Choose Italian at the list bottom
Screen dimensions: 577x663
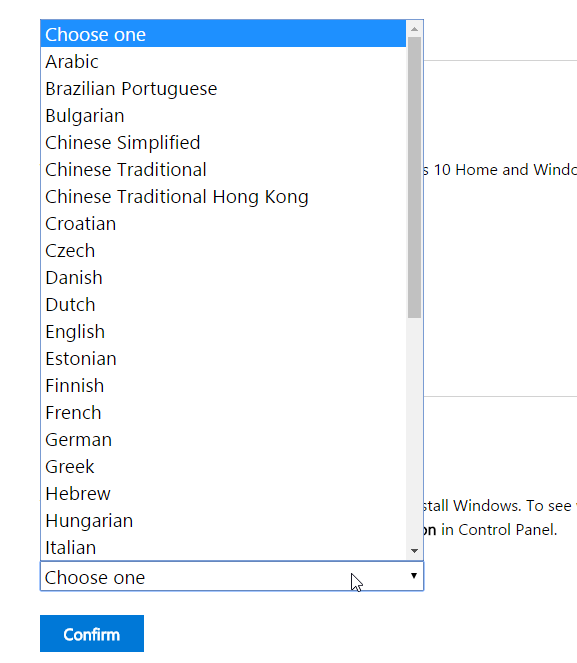coord(223,548)
